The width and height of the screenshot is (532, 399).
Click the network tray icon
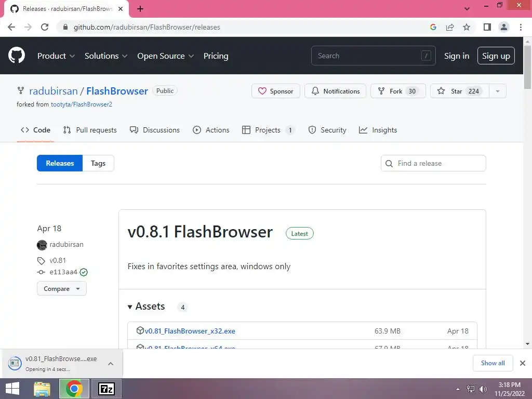[470, 389]
